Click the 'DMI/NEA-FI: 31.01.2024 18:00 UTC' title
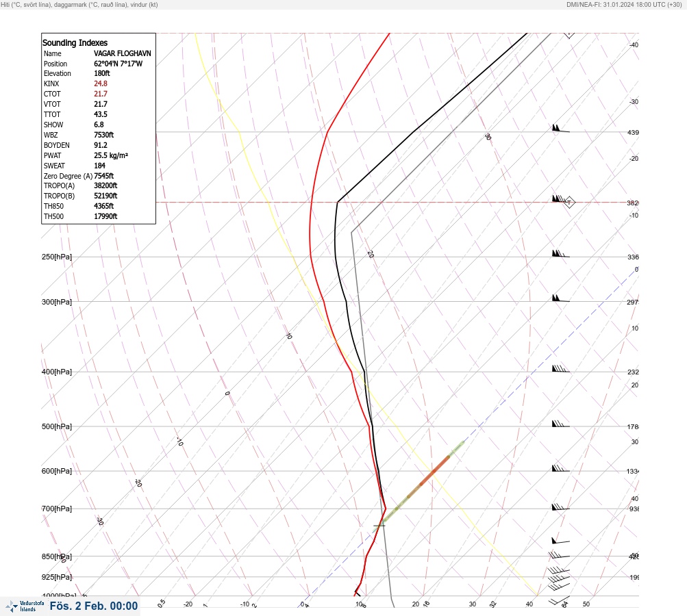The image size is (687, 616). click(x=625, y=5)
